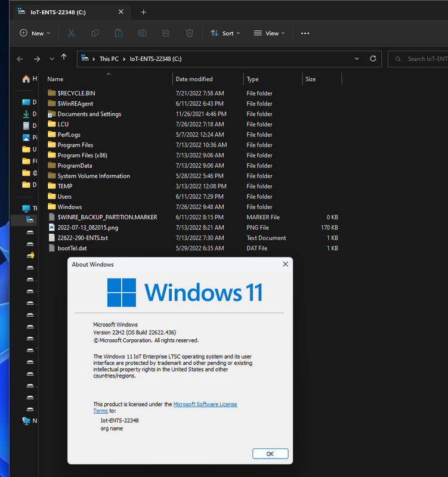The height and width of the screenshot is (477, 448).
Task: Open the Sort dropdown menu
Action: pyautogui.click(x=225, y=33)
